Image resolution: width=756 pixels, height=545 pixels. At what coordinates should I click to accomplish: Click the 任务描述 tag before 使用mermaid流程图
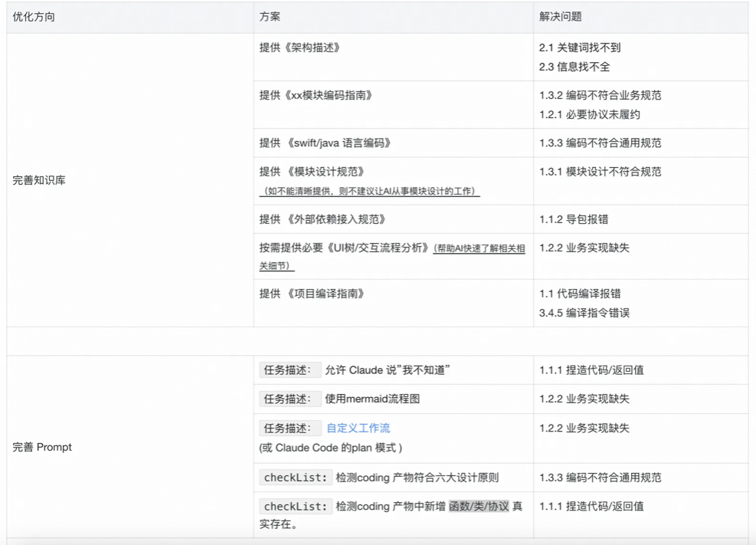[290, 399]
